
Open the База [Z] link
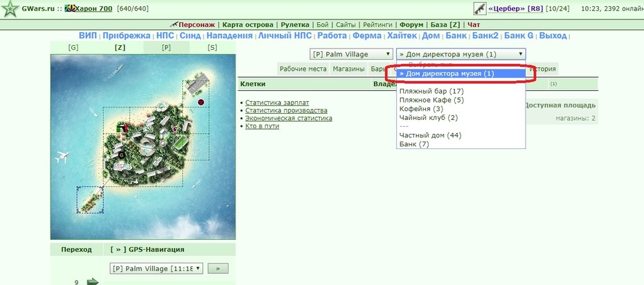point(445,25)
